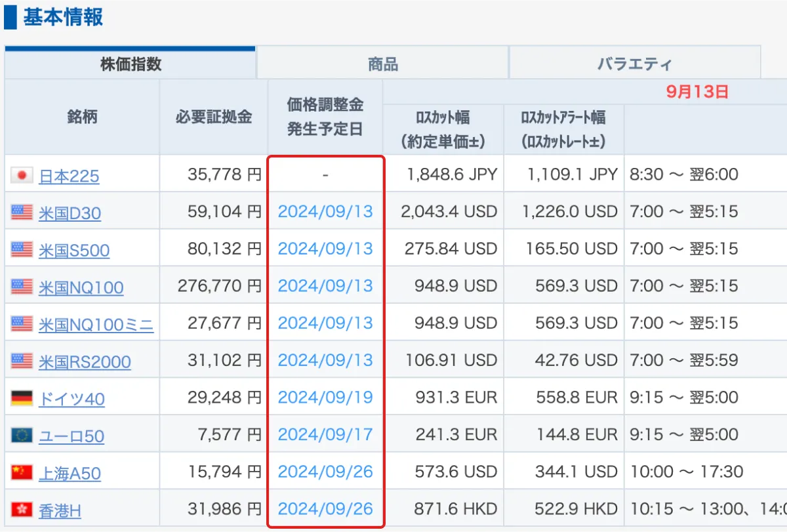Open the 米国S500 instrument link
The width and height of the screenshot is (787, 532).
pos(74,251)
